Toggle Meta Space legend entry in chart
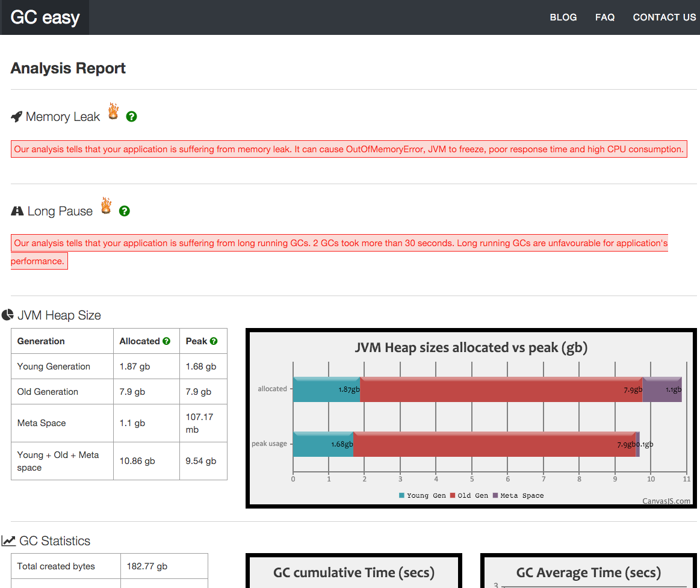 point(518,495)
